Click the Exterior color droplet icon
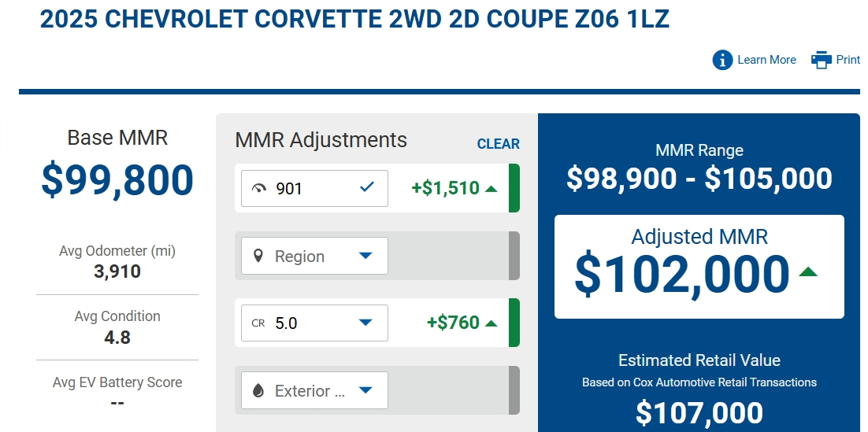Viewport: 868px width, 432px height. 258,390
